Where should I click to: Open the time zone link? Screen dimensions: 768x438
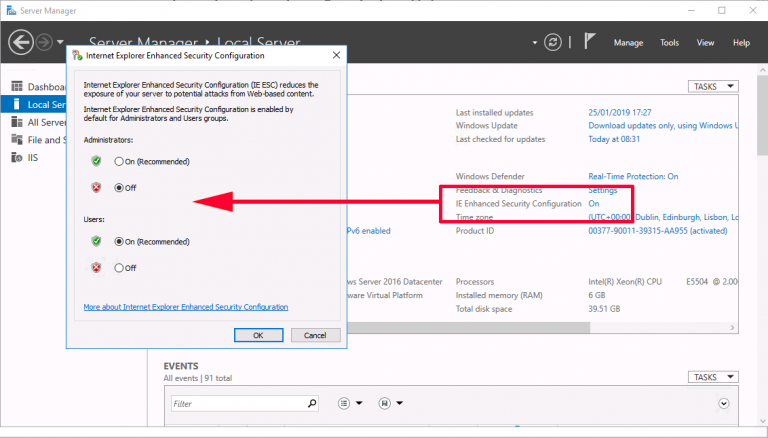663,218
